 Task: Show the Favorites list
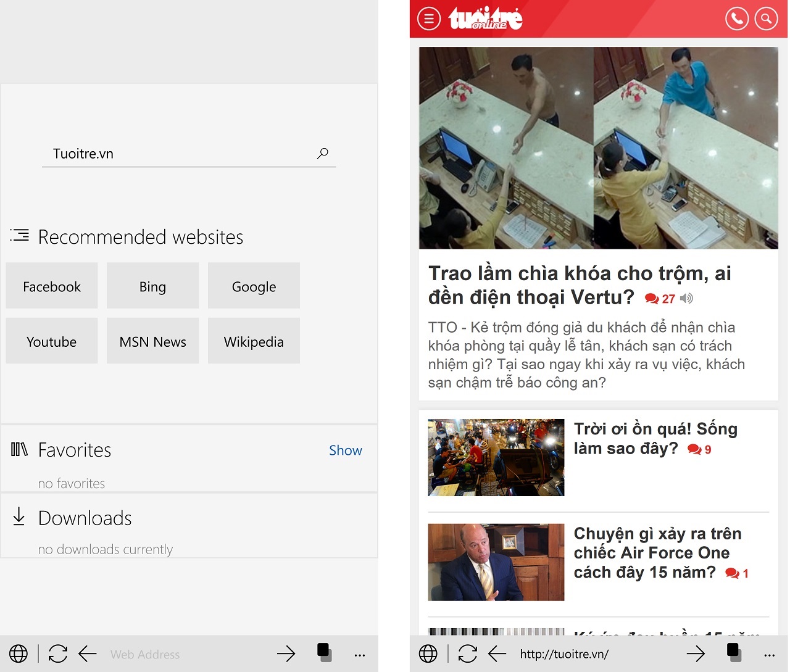point(346,450)
